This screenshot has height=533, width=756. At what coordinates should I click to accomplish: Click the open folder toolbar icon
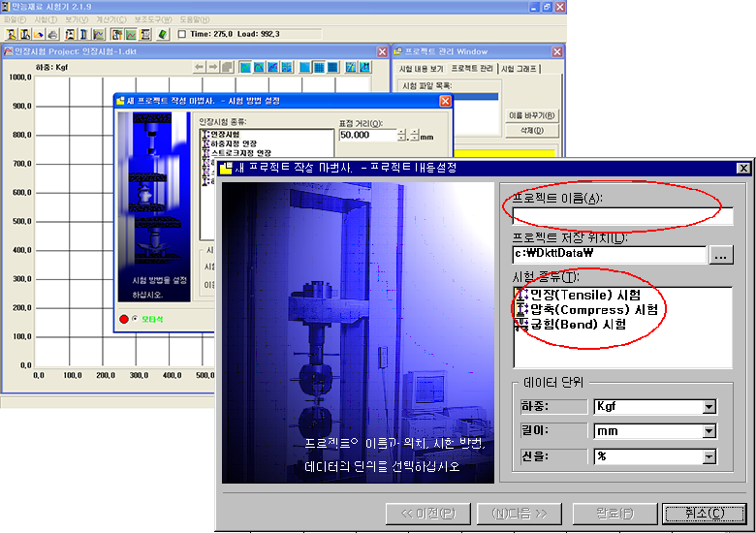click(39, 34)
